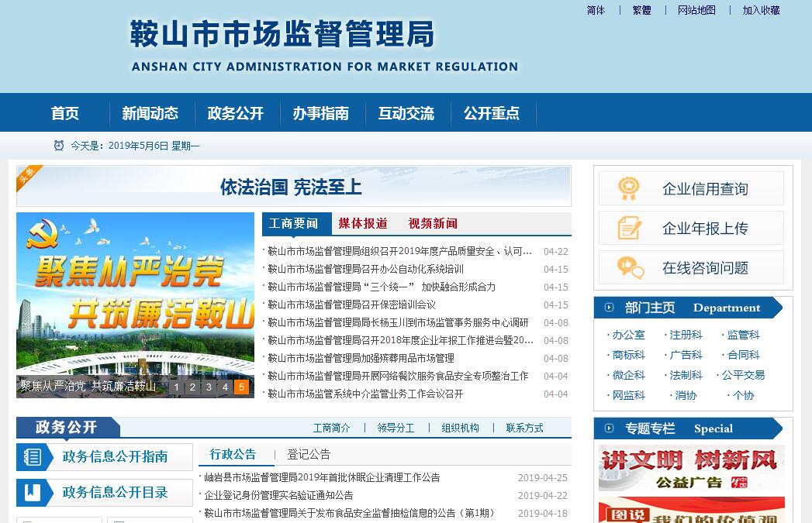812x523 pixels.
Task: Click the clock icon beside today's date
Action: pyautogui.click(x=59, y=146)
